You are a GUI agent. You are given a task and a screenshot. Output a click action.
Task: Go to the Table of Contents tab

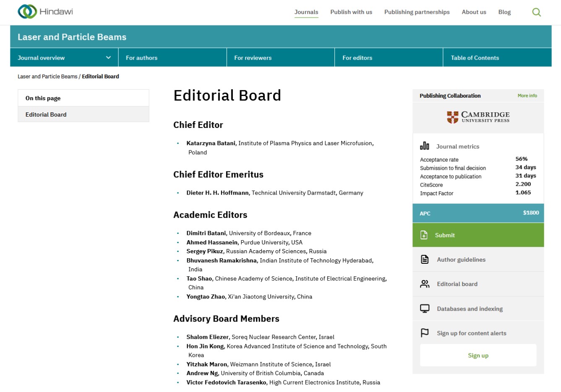pos(475,58)
